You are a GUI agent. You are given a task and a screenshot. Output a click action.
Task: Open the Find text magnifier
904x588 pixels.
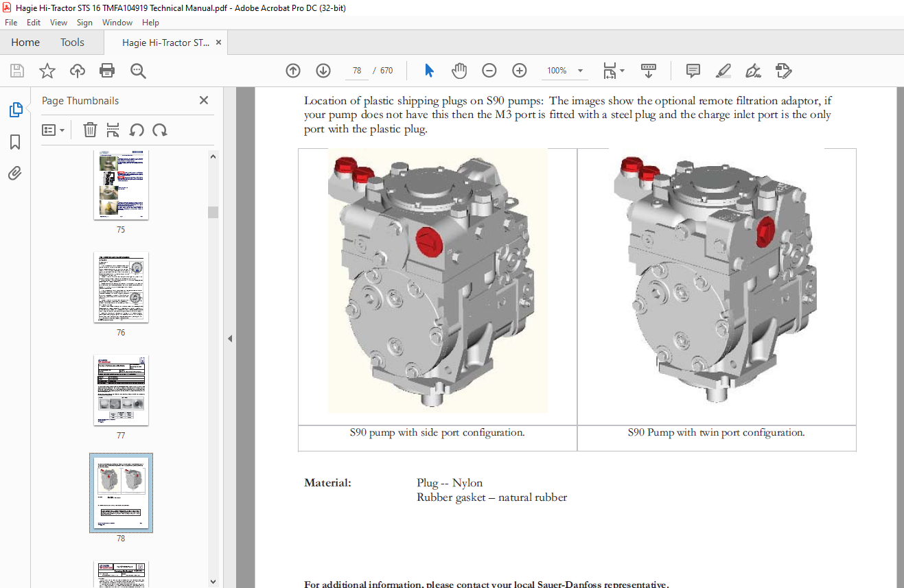point(138,71)
